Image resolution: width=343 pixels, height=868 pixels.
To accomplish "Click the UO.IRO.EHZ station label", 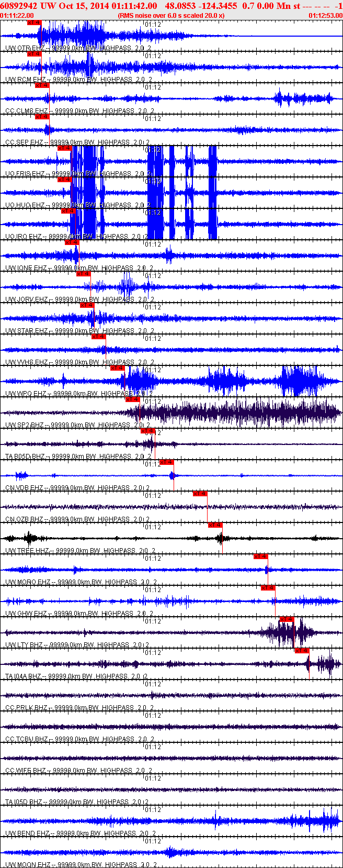I will (x=24, y=237).
